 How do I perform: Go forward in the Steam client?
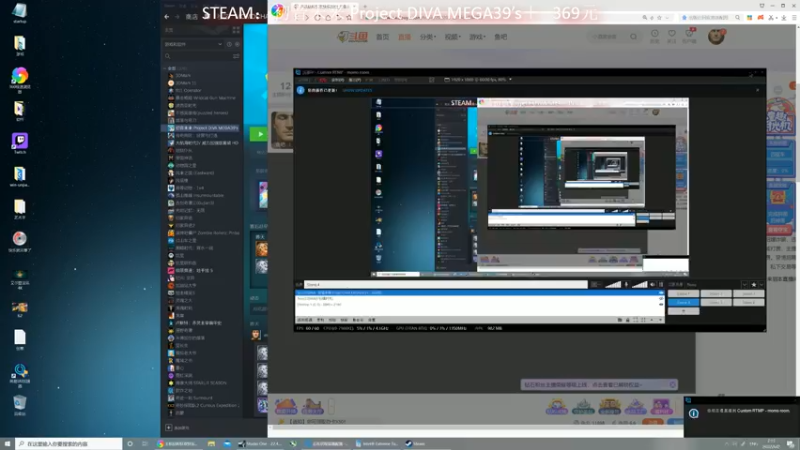point(177,17)
